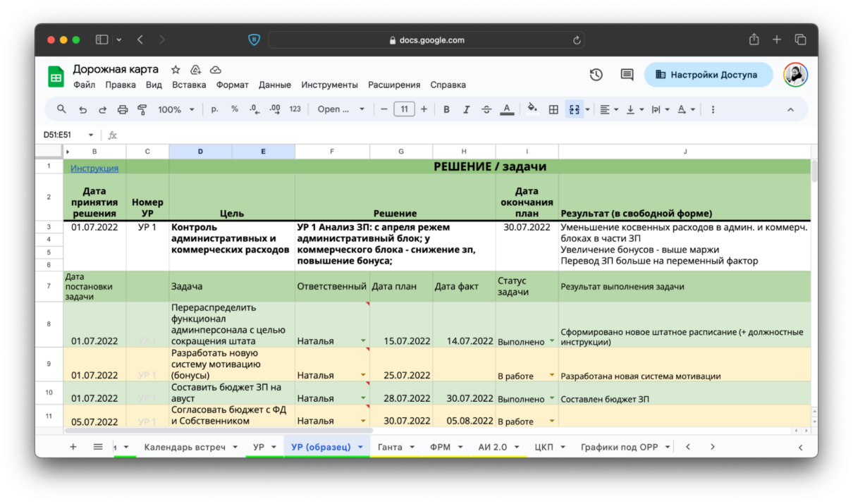Open version history clock icon
Viewport: 853px width, 504px height.
pyautogui.click(x=596, y=75)
